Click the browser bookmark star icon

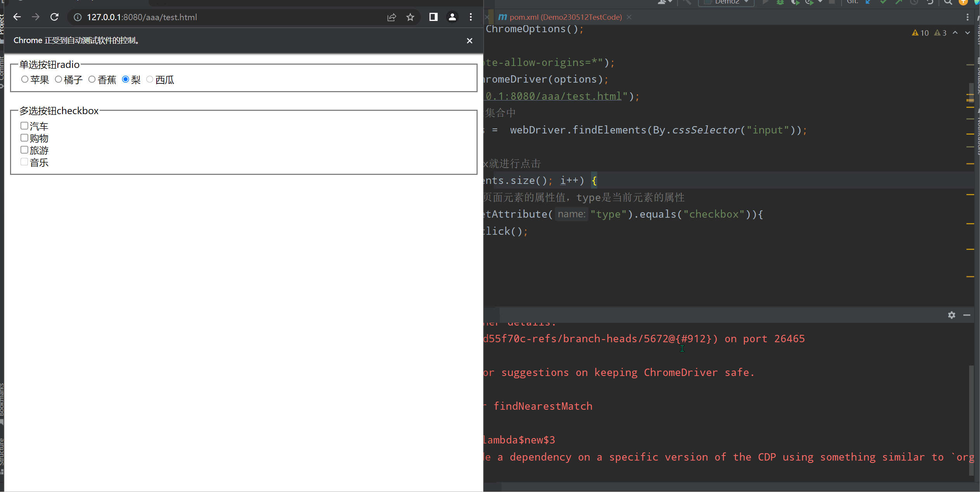coord(410,17)
